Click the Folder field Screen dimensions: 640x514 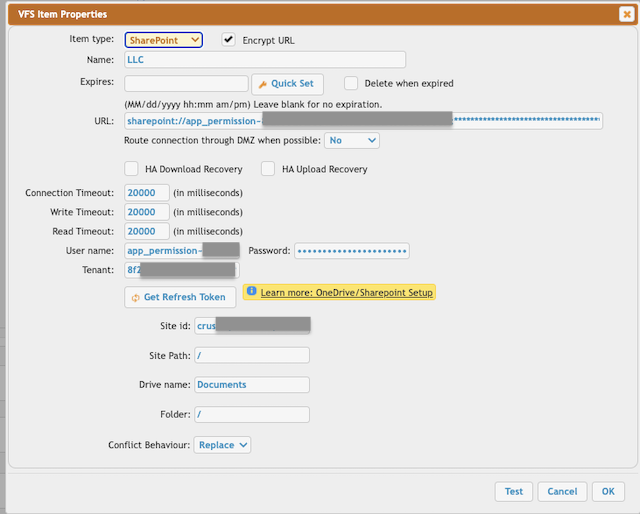tap(252, 414)
